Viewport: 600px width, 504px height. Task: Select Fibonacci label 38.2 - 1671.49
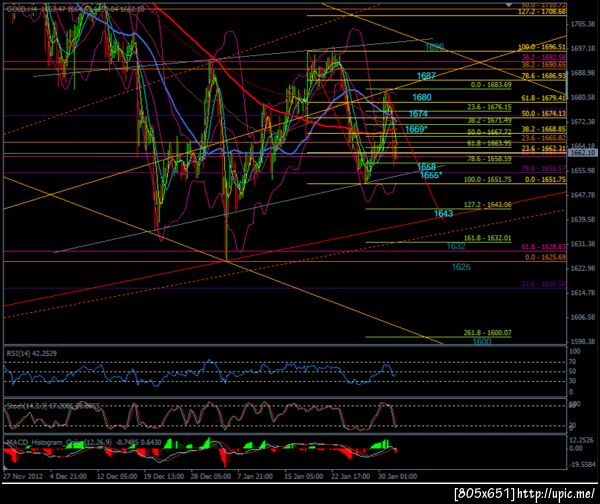(489, 120)
